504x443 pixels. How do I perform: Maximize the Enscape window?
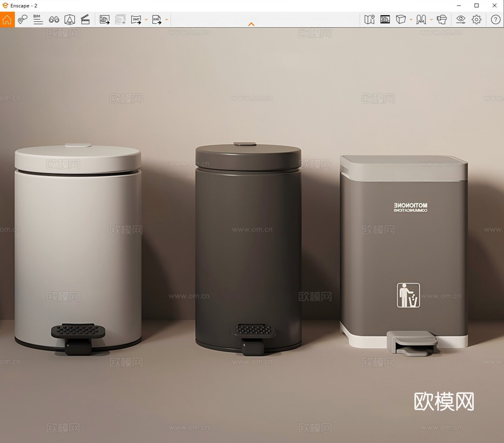click(476, 6)
